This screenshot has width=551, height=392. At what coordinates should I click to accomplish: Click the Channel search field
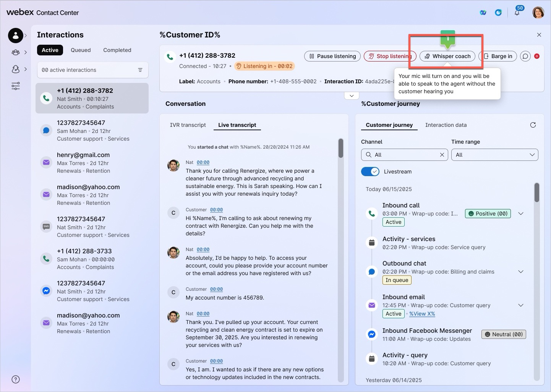click(x=405, y=155)
